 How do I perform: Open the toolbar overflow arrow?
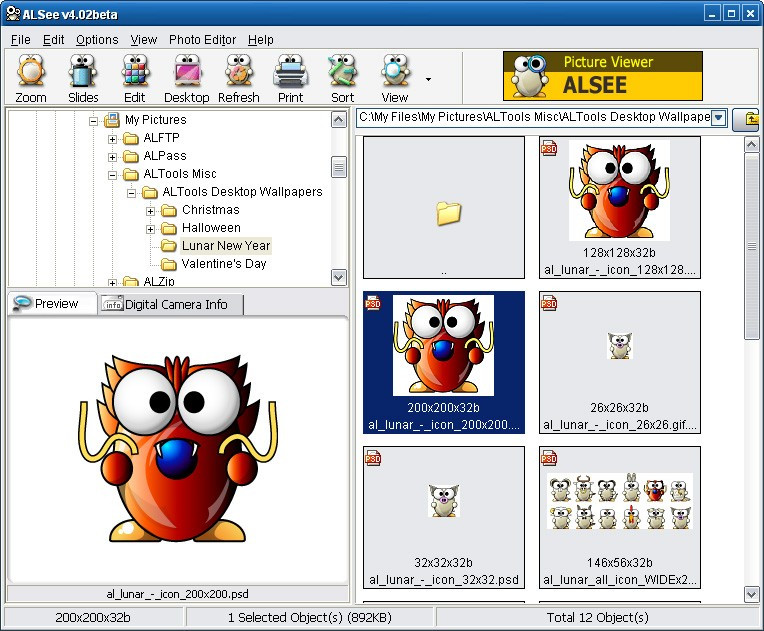[x=428, y=79]
